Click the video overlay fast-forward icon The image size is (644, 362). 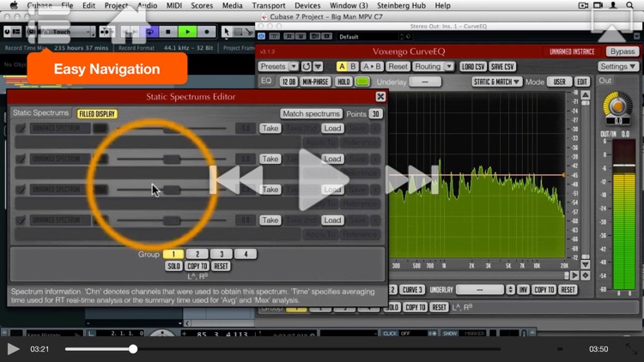(x=412, y=180)
